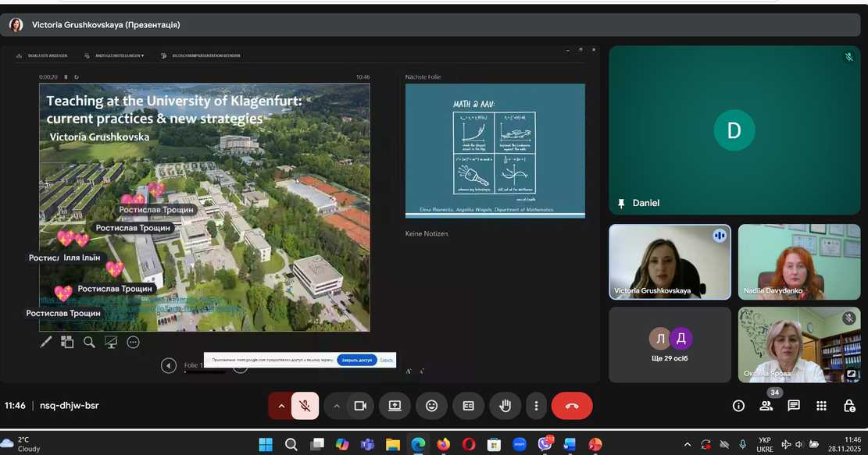This screenshot has width=868, height=455.
Task: Raise your hand in the meeting
Action: 505,406
